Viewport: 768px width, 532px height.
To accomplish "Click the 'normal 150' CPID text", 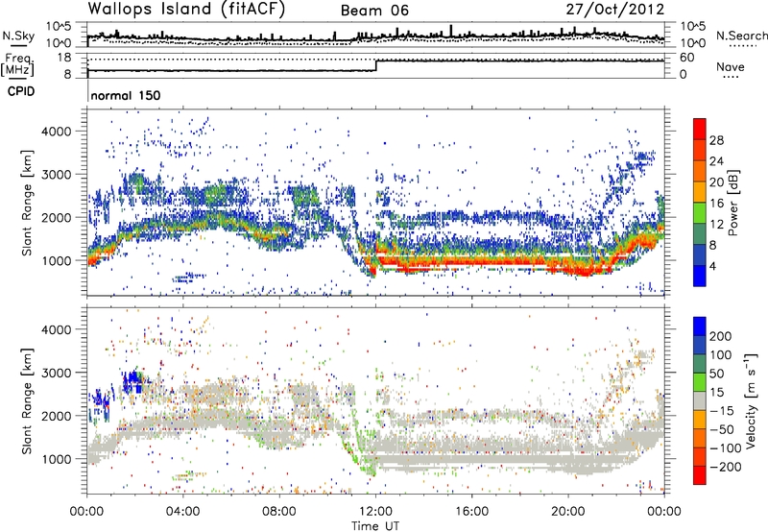I will 126,95.
